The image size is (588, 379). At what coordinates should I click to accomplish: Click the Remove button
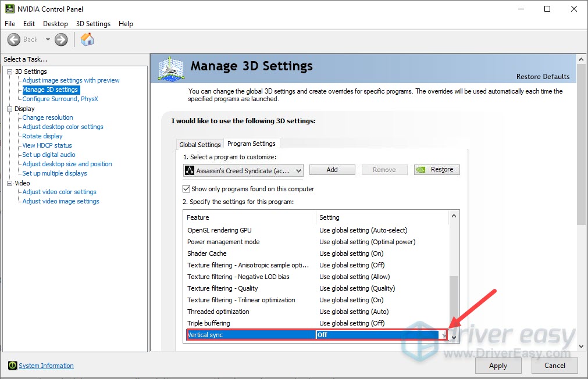[384, 170]
